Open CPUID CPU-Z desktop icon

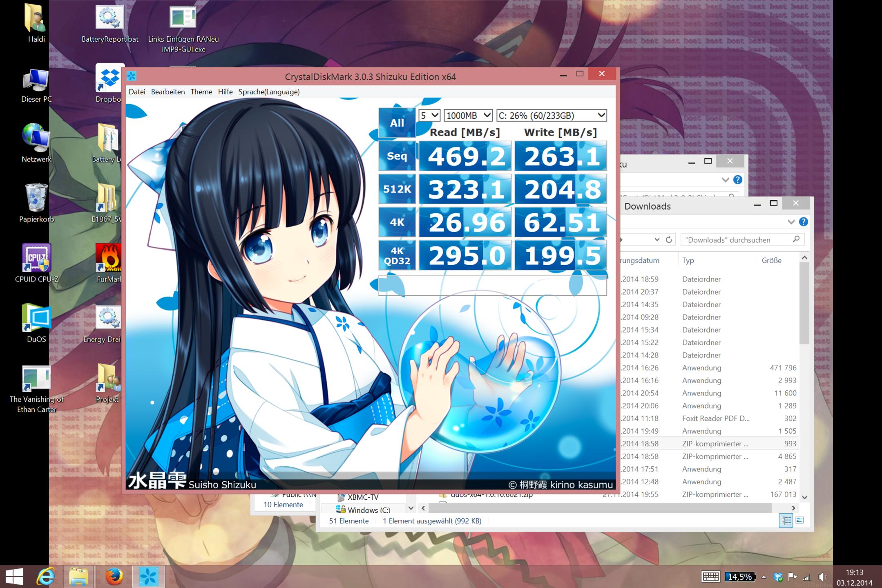(x=36, y=258)
